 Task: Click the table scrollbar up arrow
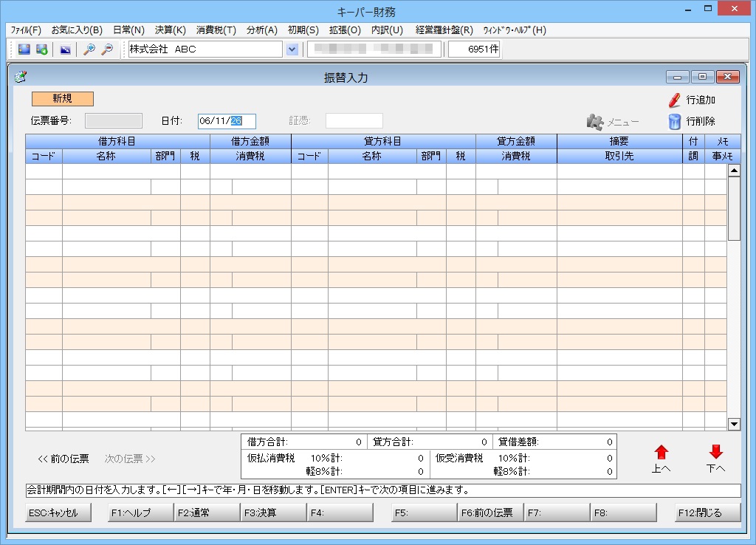[734, 171]
